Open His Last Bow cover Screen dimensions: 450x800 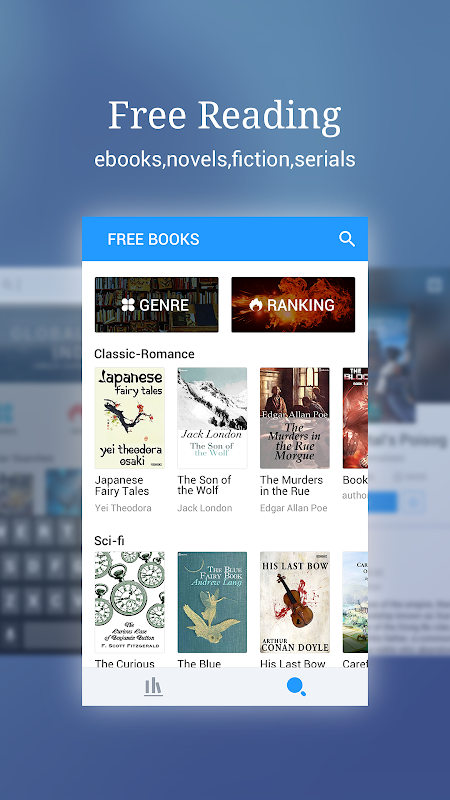[x=295, y=602]
